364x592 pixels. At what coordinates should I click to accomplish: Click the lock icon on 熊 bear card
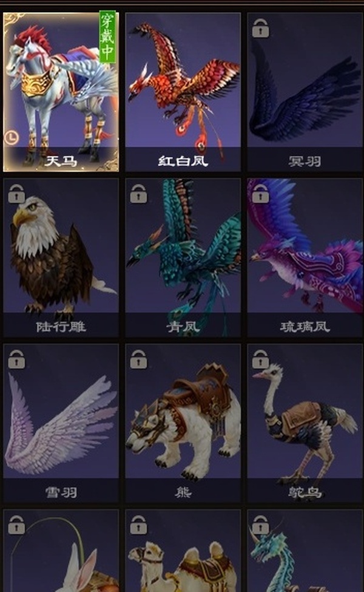138,359
